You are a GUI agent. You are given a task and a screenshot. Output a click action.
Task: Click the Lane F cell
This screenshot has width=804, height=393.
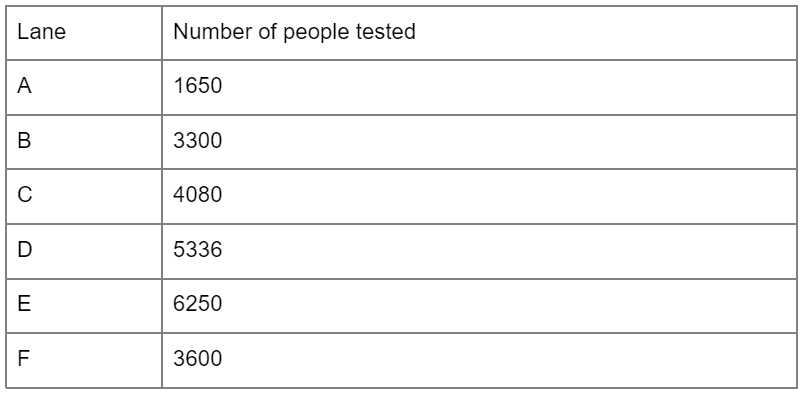pos(84,360)
